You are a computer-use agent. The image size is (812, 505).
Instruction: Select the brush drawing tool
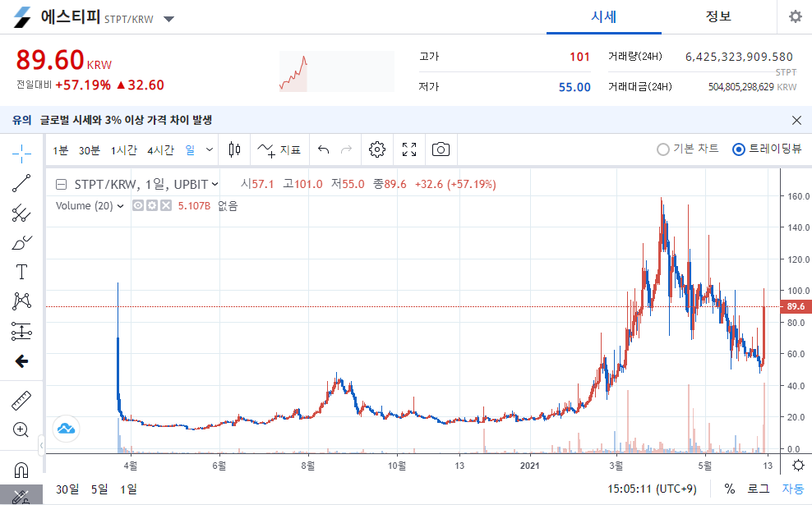(x=21, y=242)
